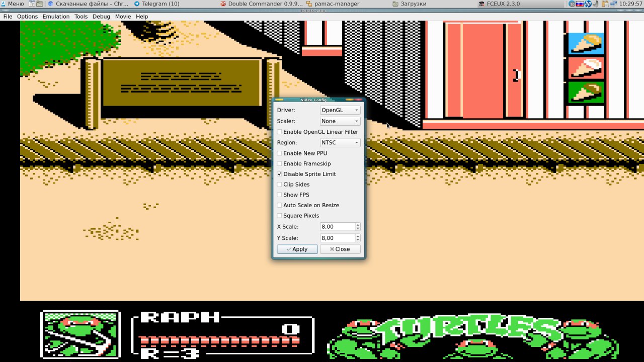Screen dimensions: 644x362
Task: Open the Emulation menu
Action: 56,17
